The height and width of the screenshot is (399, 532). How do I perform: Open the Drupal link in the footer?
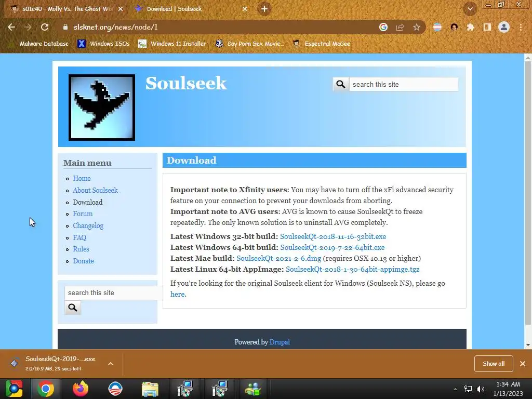pos(280,342)
